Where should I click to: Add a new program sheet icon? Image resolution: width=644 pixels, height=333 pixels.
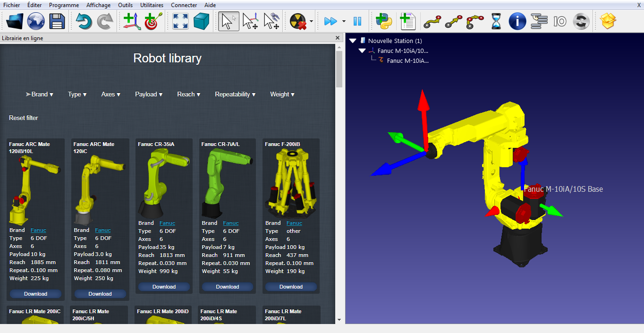coord(407,21)
